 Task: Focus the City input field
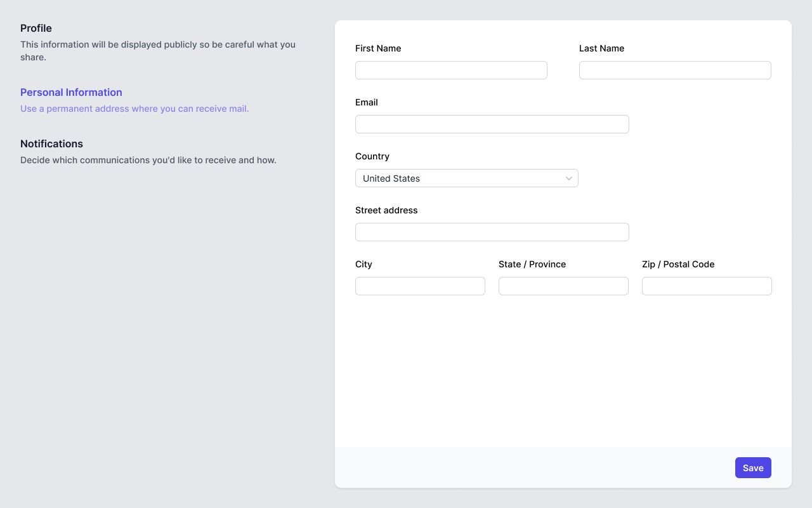[x=420, y=286]
